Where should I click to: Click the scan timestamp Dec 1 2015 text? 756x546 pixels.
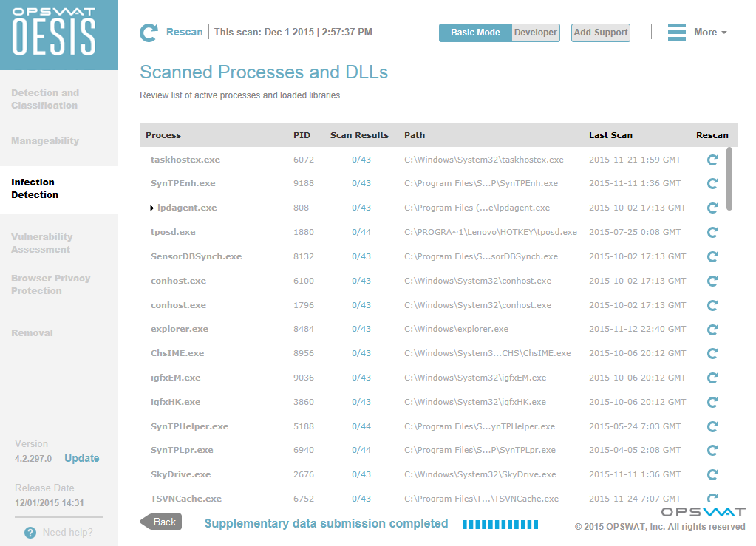click(x=293, y=33)
